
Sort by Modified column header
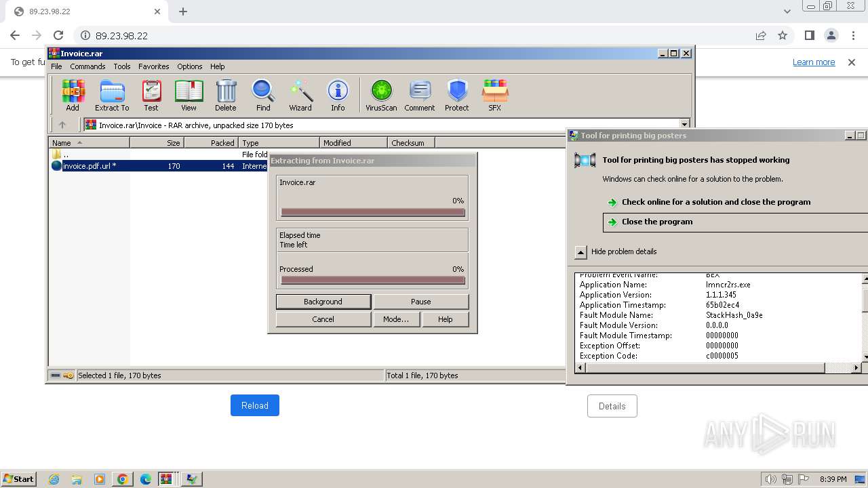(x=353, y=142)
